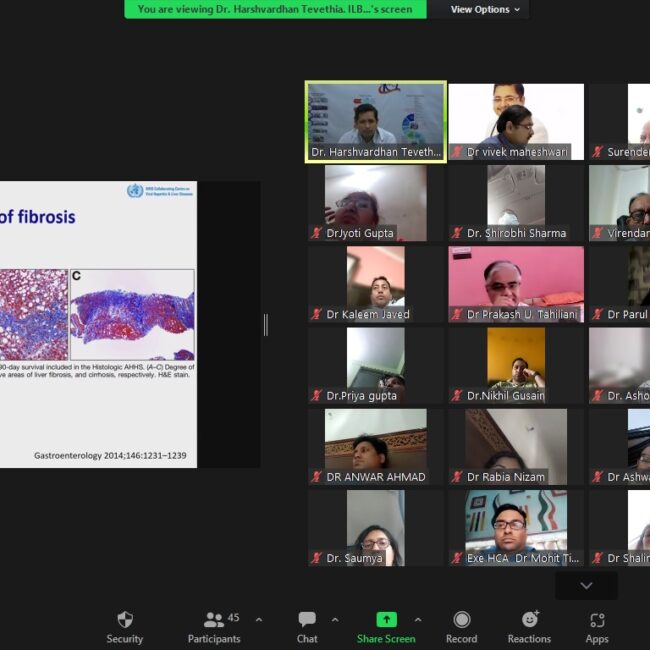Click the shared fibrosis slide content
650x650 pixels.
[x=98, y=324]
